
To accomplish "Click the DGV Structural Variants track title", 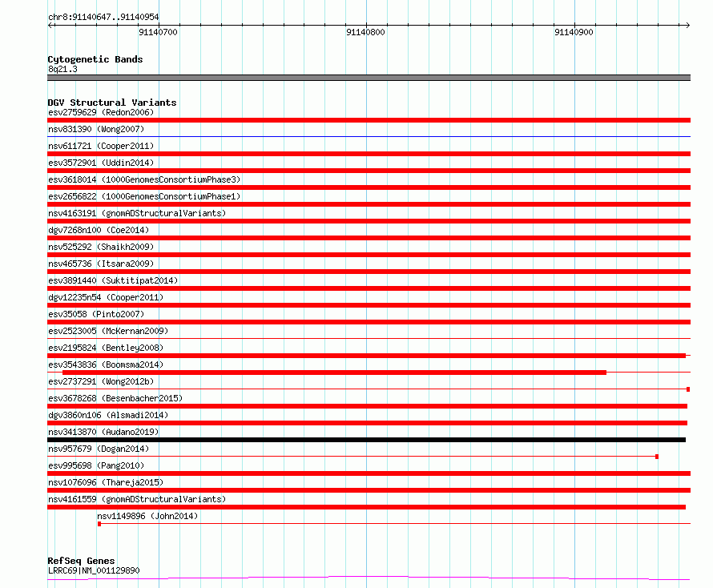I will tap(112, 103).
